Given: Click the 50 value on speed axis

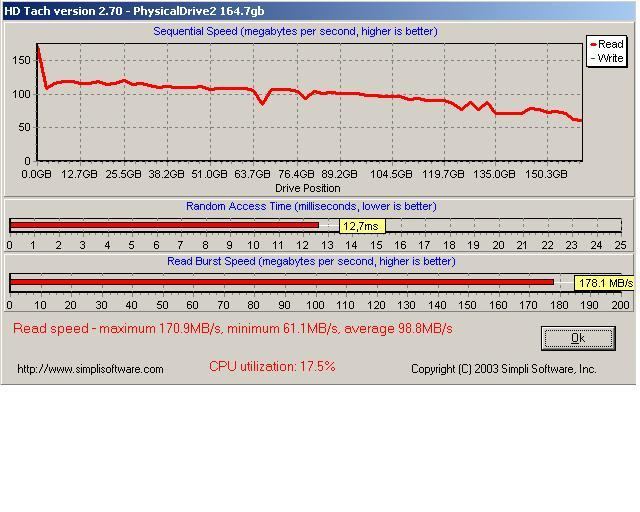Looking at the screenshot, I should click(25, 127).
